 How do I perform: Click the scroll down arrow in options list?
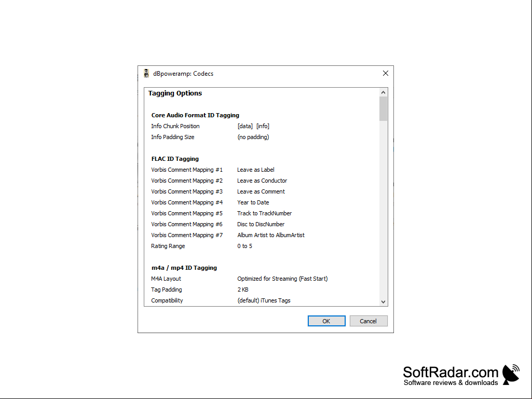[383, 301]
